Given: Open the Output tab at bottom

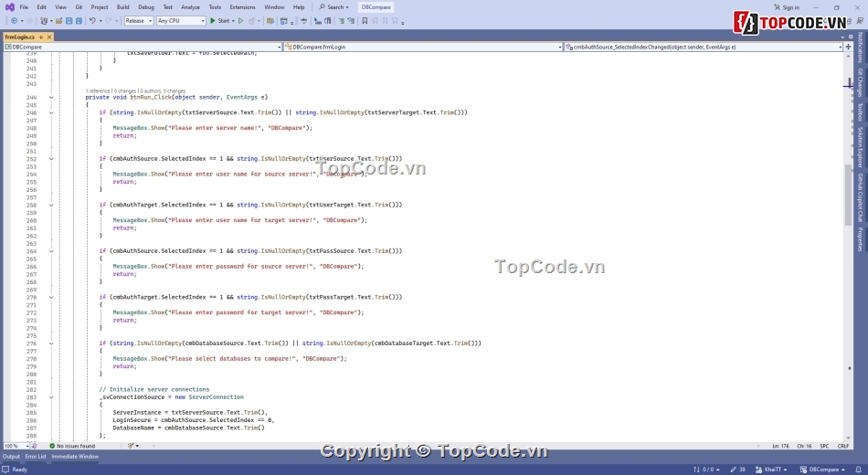Looking at the screenshot, I should pyautogui.click(x=11, y=457).
